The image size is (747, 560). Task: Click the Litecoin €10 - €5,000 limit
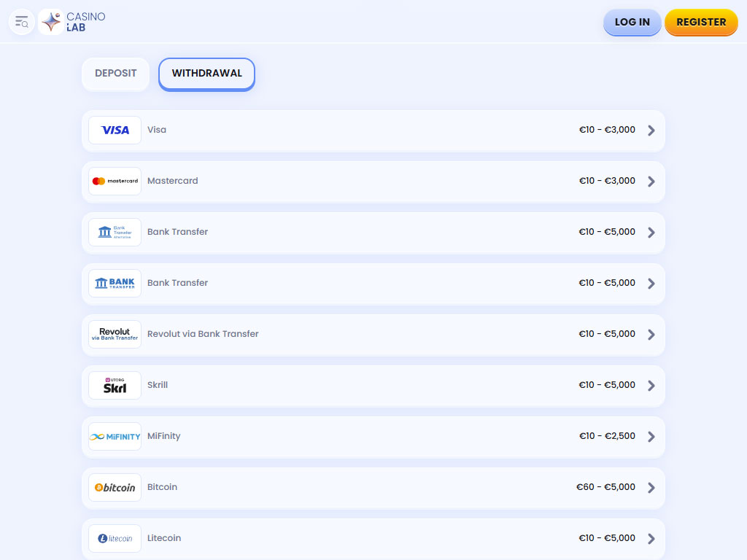607,537
